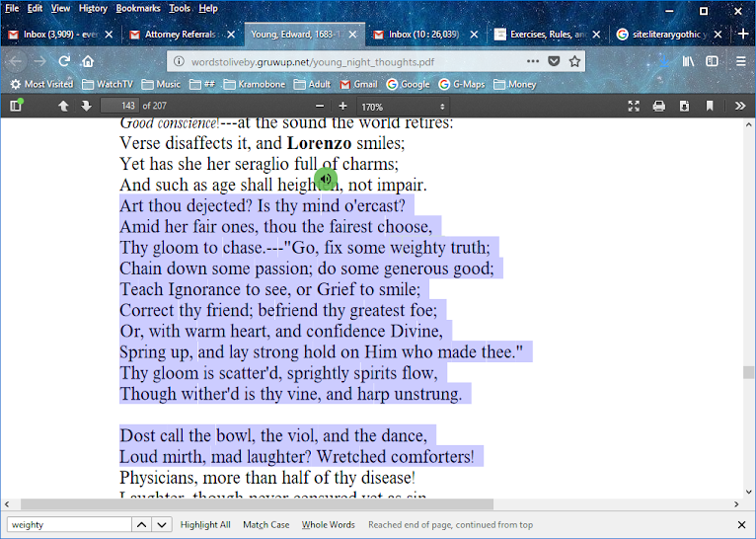The width and height of the screenshot is (756, 539).
Task: Open a new browser tab
Action: (x=743, y=35)
